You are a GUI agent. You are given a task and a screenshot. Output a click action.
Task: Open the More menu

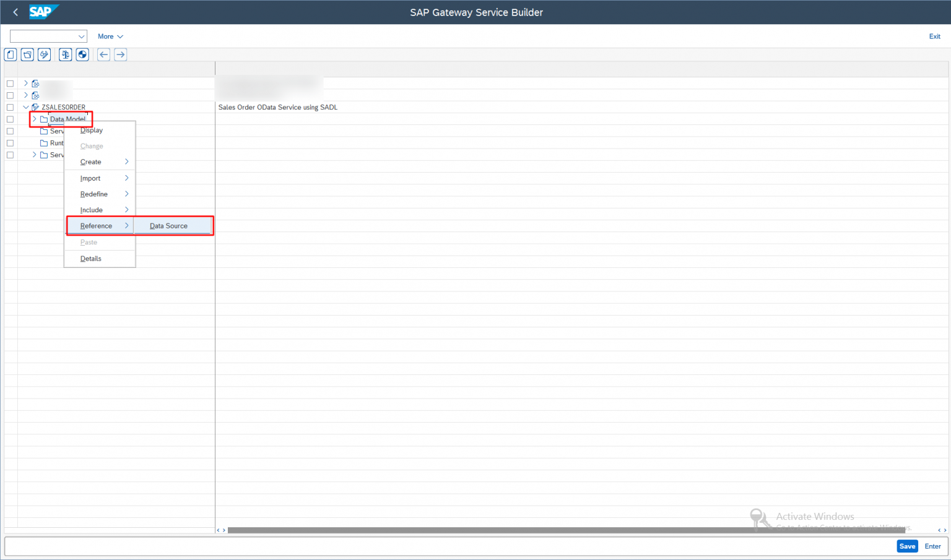click(110, 36)
